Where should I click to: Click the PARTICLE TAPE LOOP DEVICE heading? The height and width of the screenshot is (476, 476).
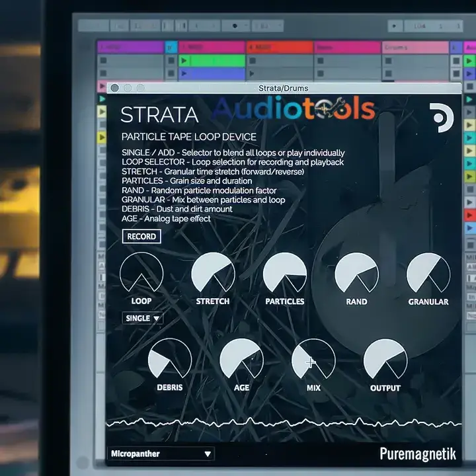pos(189,137)
